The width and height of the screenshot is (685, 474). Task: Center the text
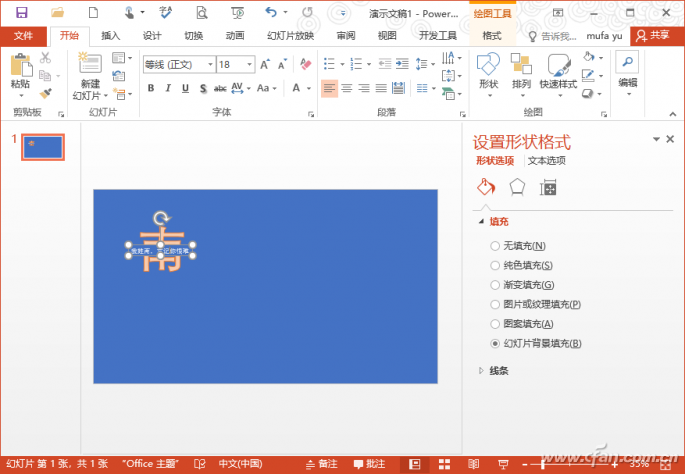tap(346, 89)
